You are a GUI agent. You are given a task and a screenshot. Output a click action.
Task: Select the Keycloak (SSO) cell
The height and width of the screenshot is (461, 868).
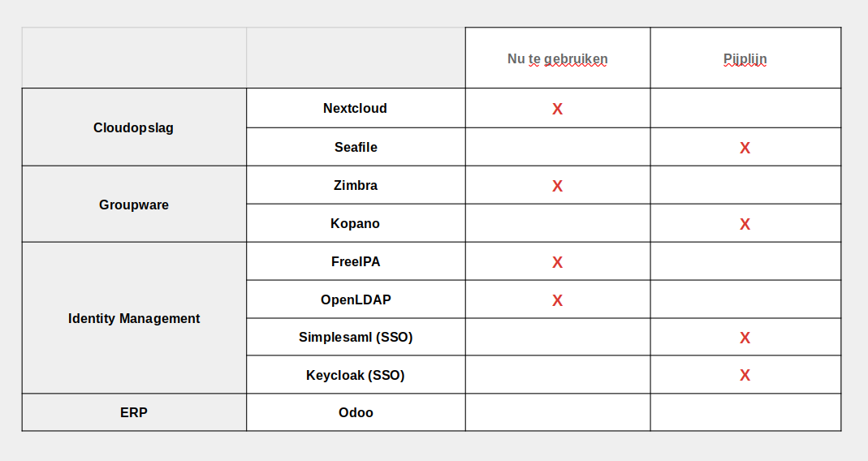pyautogui.click(x=355, y=375)
